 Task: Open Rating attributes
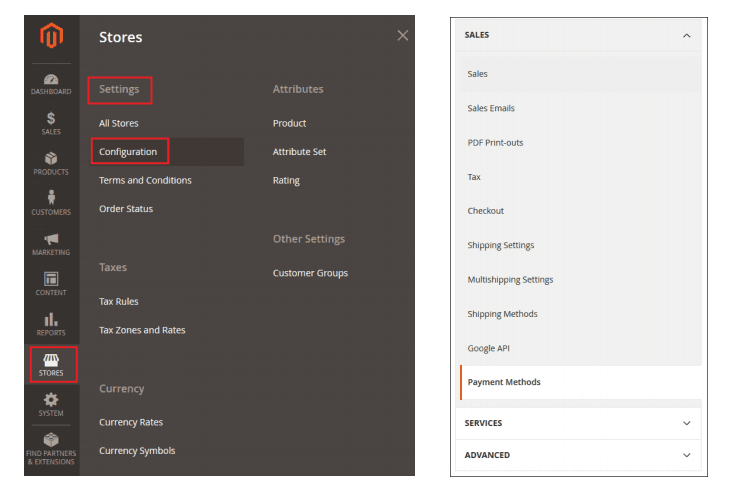pyautogui.click(x=287, y=180)
